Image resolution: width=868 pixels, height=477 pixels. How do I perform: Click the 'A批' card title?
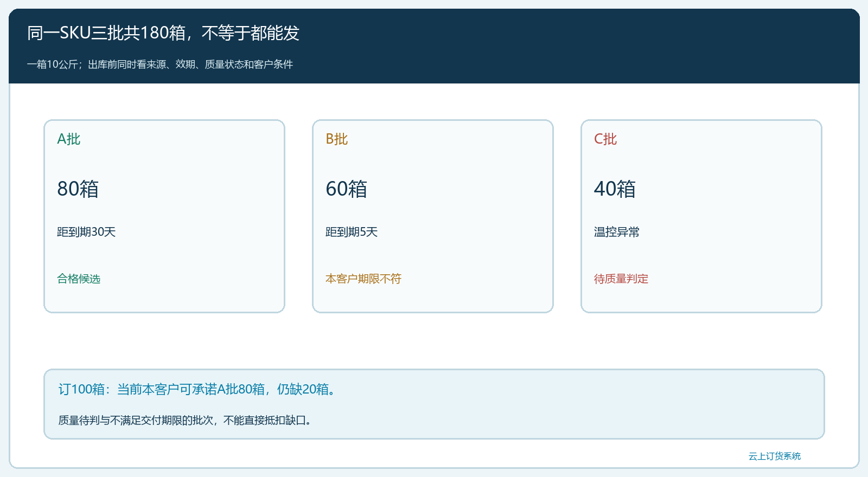69,139
